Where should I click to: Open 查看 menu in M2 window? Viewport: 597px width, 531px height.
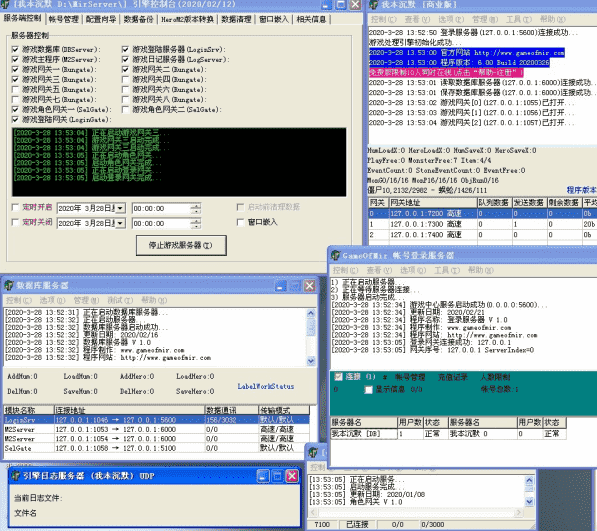tap(417, 19)
